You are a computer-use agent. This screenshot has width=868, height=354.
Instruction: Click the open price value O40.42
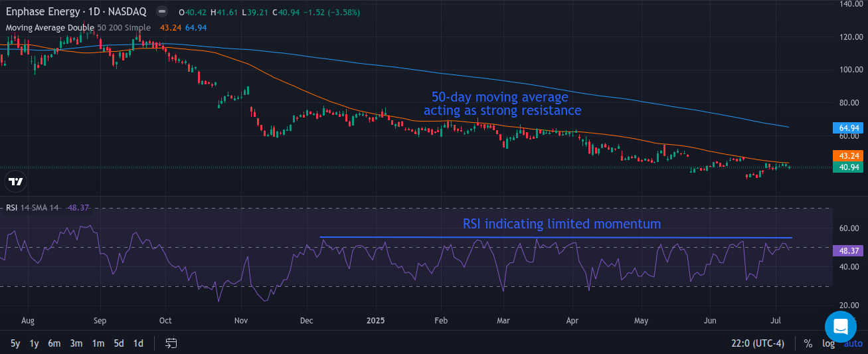pos(193,12)
